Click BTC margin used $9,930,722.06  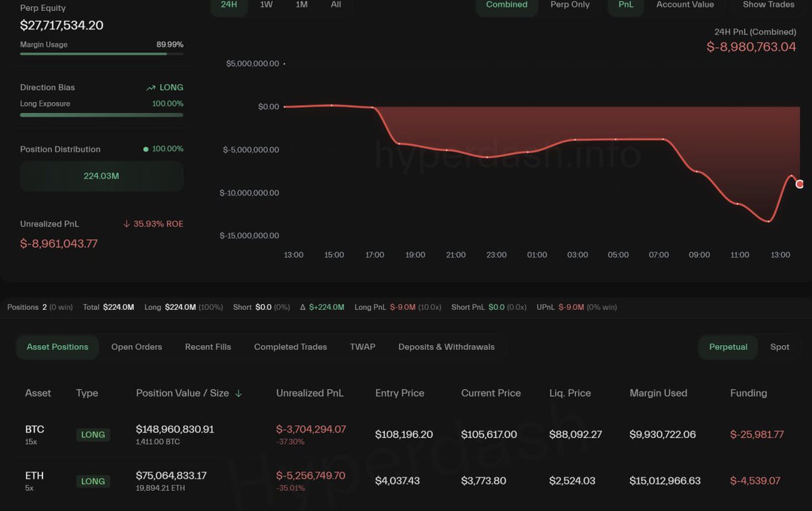(662, 435)
